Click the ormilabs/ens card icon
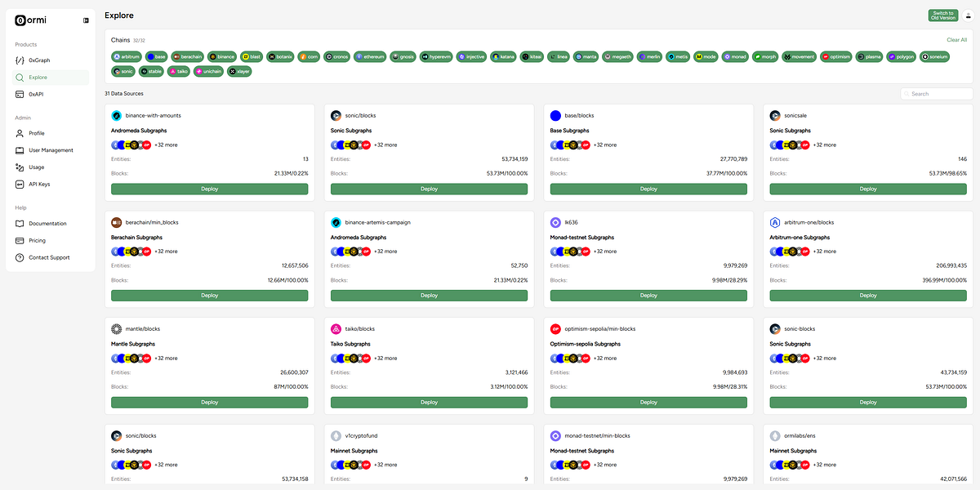 775,436
